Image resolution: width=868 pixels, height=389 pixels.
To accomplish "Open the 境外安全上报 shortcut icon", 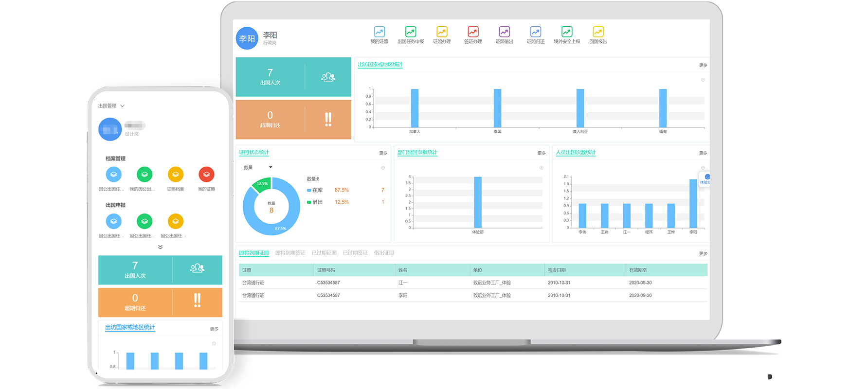I will click(567, 32).
